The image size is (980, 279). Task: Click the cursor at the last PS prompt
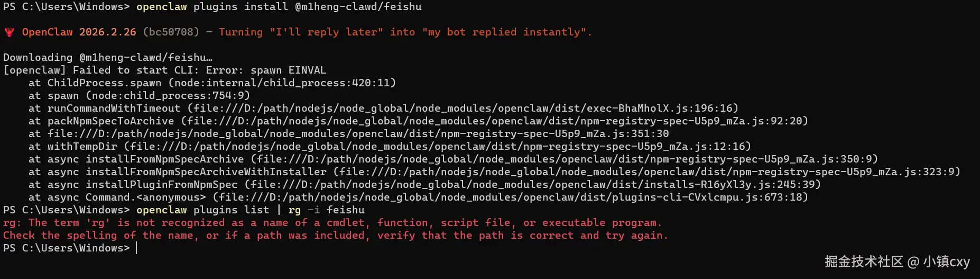pyautogui.click(x=136, y=248)
